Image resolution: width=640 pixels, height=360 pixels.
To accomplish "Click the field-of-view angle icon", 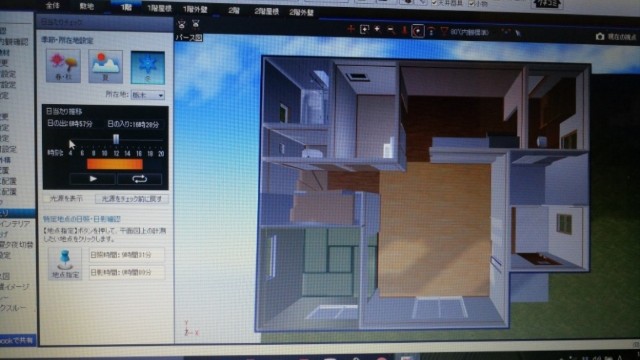I will pyautogui.click(x=444, y=31).
